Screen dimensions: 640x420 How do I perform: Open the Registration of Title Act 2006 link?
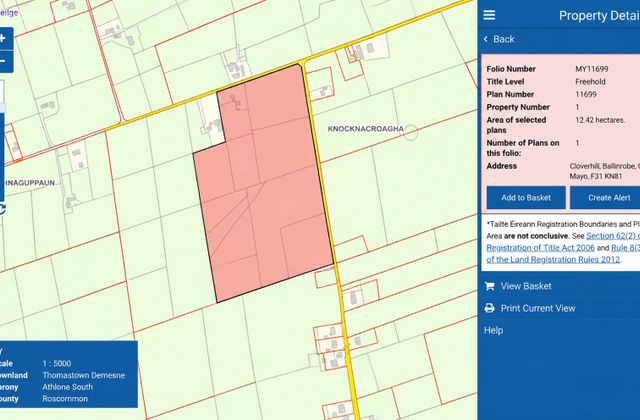[540, 248]
